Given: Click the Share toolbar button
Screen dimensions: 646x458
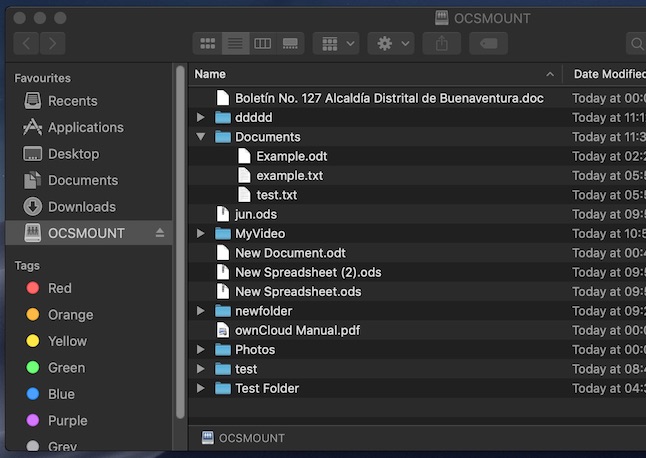Looking at the screenshot, I should click(442, 43).
